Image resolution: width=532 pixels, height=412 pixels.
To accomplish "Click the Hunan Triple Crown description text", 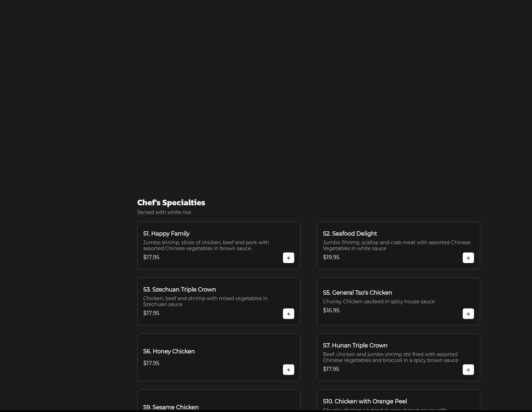I will [x=390, y=357].
